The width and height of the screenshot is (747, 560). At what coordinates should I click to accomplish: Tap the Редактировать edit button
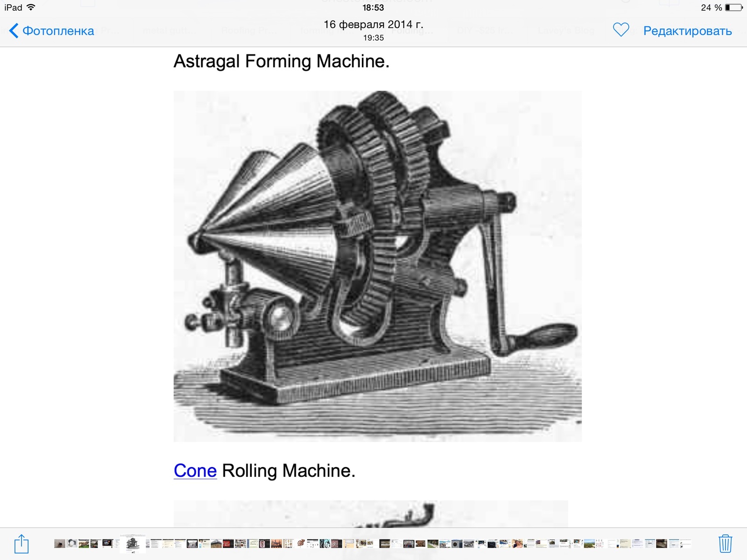[687, 31]
